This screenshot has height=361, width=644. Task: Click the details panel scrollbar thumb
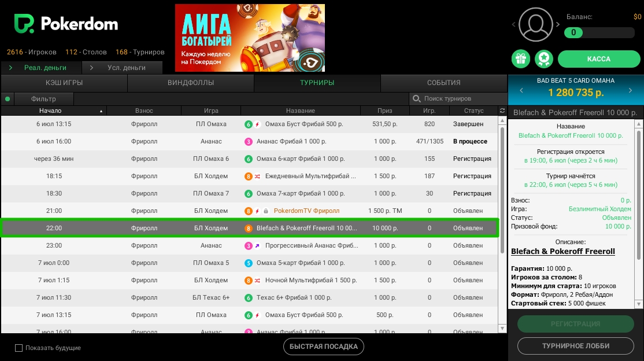[x=638, y=194]
